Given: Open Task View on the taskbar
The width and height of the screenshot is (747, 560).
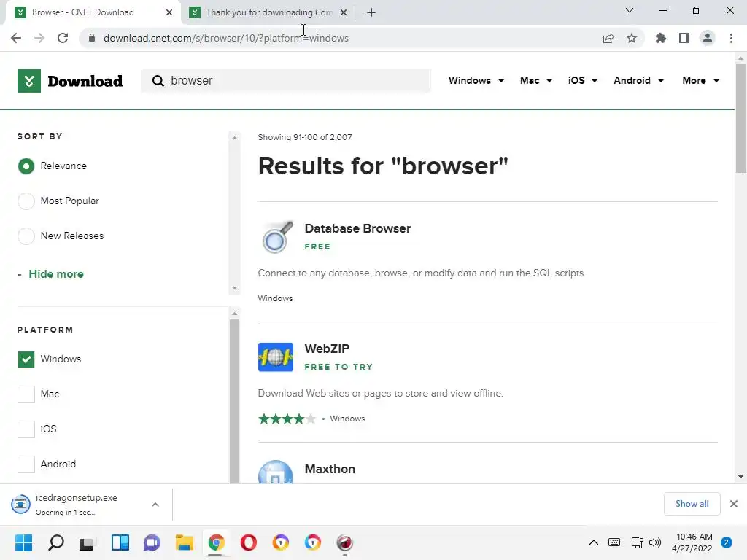Looking at the screenshot, I should [88, 542].
